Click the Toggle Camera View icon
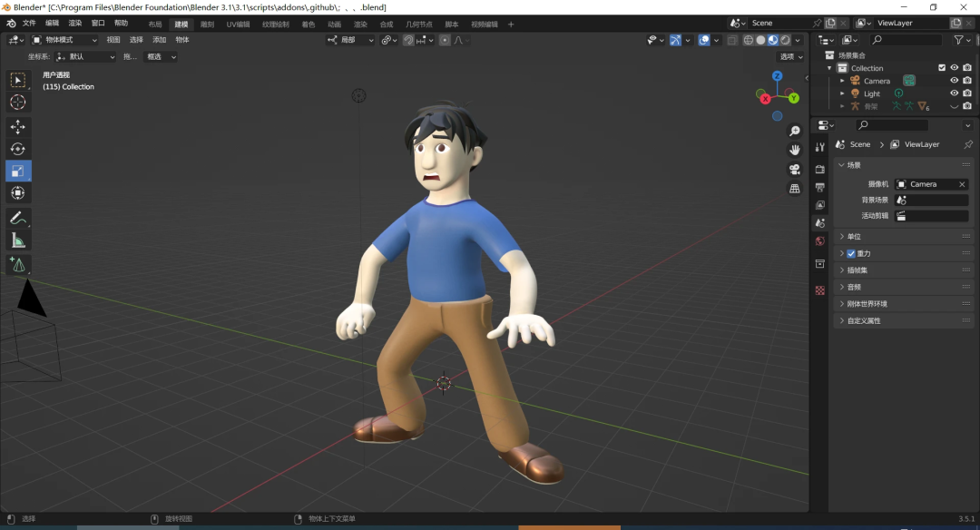This screenshot has width=980, height=530. coord(795,170)
